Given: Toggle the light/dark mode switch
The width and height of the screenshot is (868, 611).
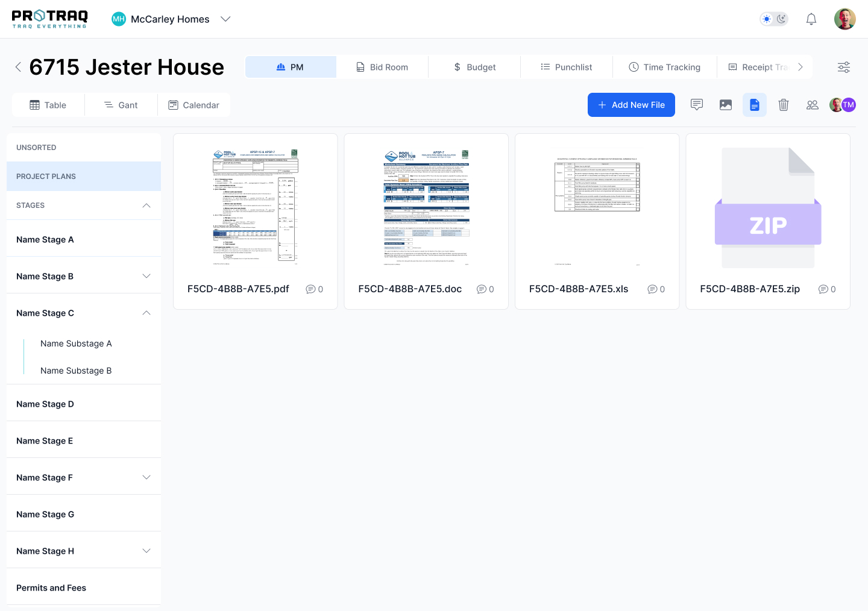Looking at the screenshot, I should click(774, 19).
